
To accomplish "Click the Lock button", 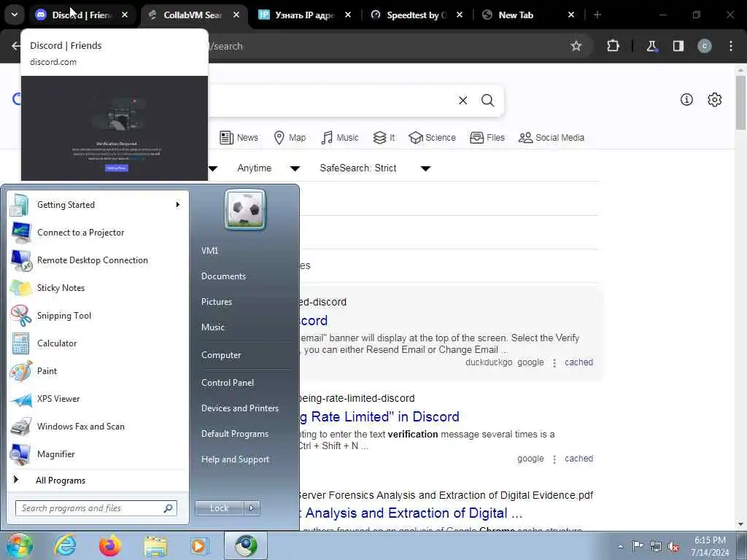I will coord(219,508).
